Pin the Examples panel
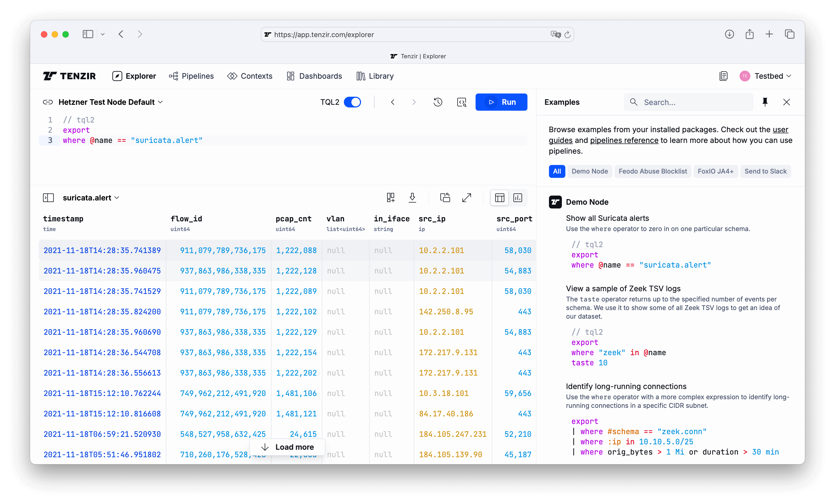Image resolution: width=835 pixels, height=504 pixels. click(x=765, y=102)
